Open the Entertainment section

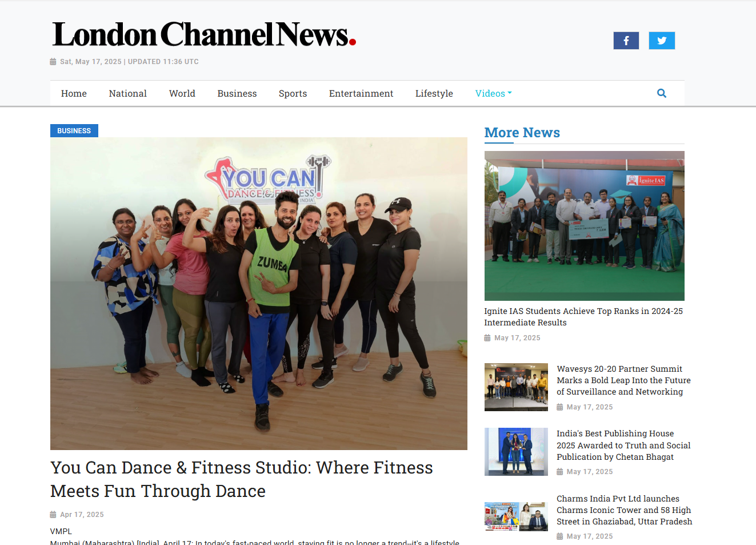click(x=361, y=93)
